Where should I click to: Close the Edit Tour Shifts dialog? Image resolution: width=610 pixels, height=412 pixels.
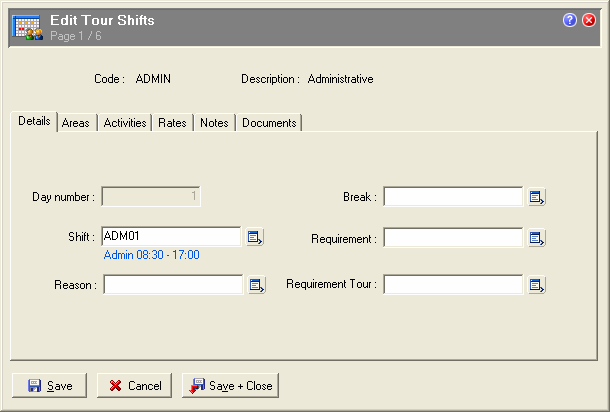click(589, 20)
